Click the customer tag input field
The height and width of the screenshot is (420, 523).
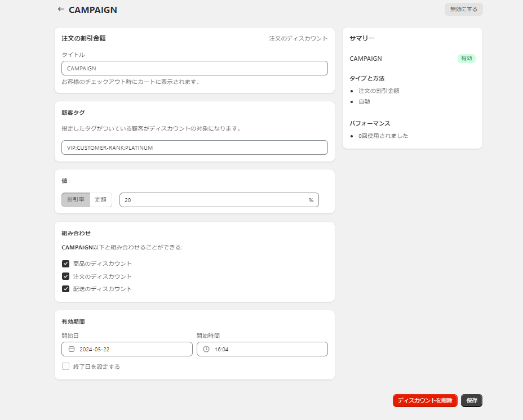[194, 148]
